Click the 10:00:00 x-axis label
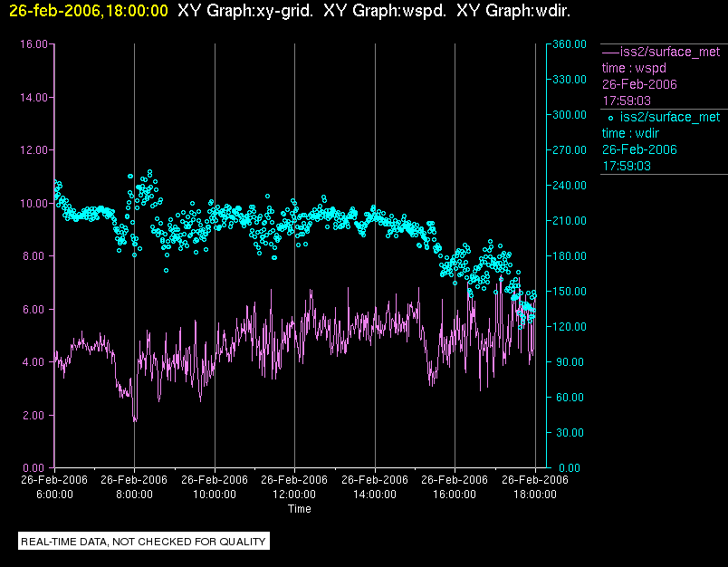This screenshot has height=567, width=728. click(215, 495)
